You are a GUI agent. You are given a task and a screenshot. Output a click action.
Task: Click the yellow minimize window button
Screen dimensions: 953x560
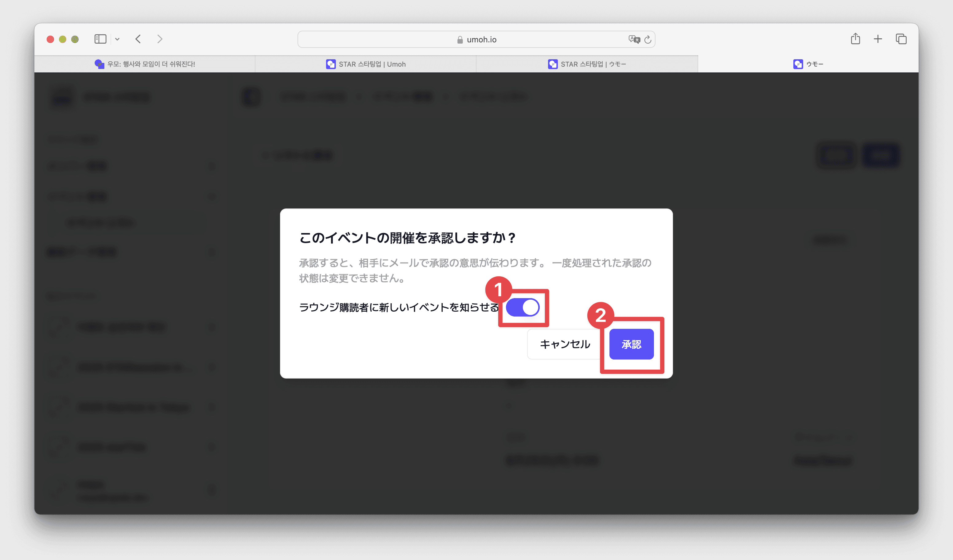click(63, 39)
